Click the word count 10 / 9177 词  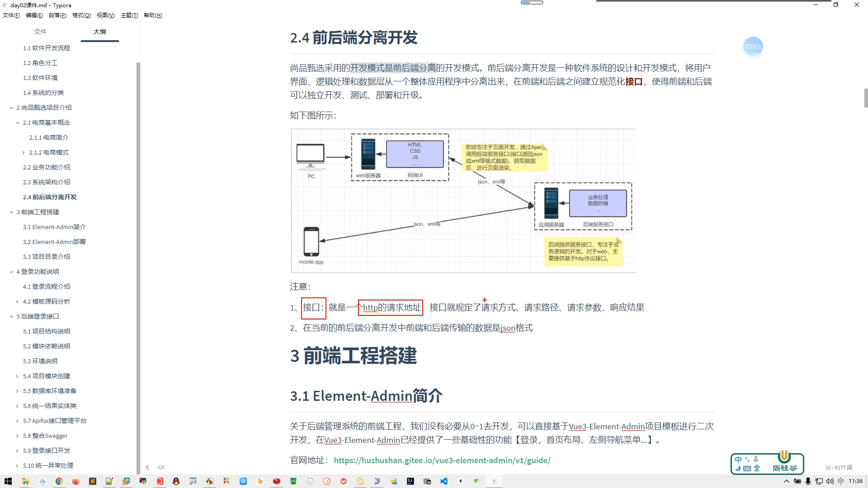[x=839, y=468]
